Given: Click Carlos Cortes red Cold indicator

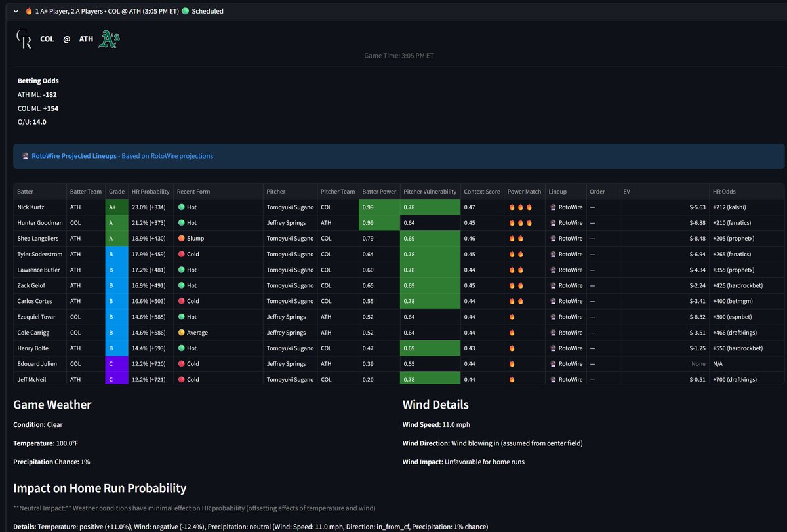Looking at the screenshot, I should [180, 301].
